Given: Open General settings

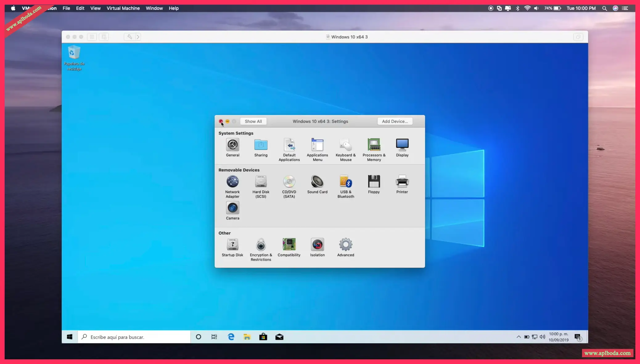Looking at the screenshot, I should (x=232, y=148).
